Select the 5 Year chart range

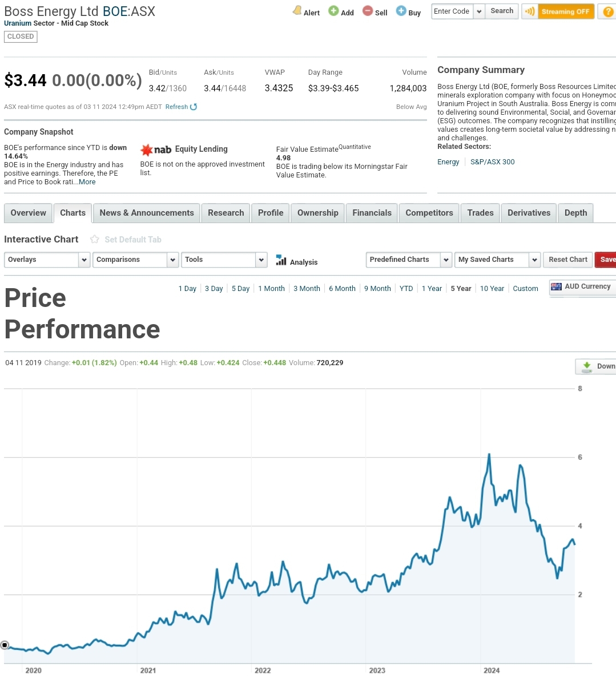pyautogui.click(x=461, y=288)
